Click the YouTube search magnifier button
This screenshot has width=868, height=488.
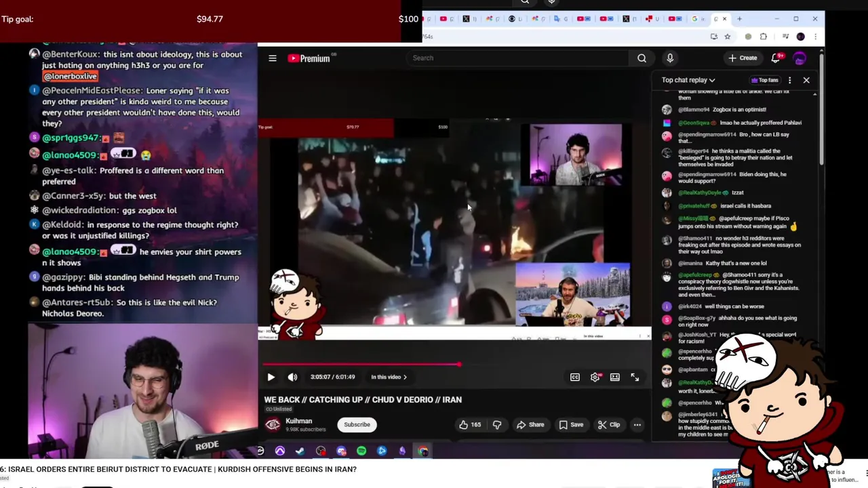pos(642,58)
